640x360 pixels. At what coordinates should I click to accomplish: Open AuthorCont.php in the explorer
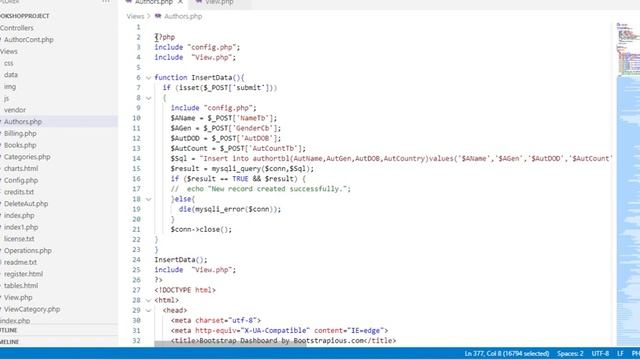(29, 40)
